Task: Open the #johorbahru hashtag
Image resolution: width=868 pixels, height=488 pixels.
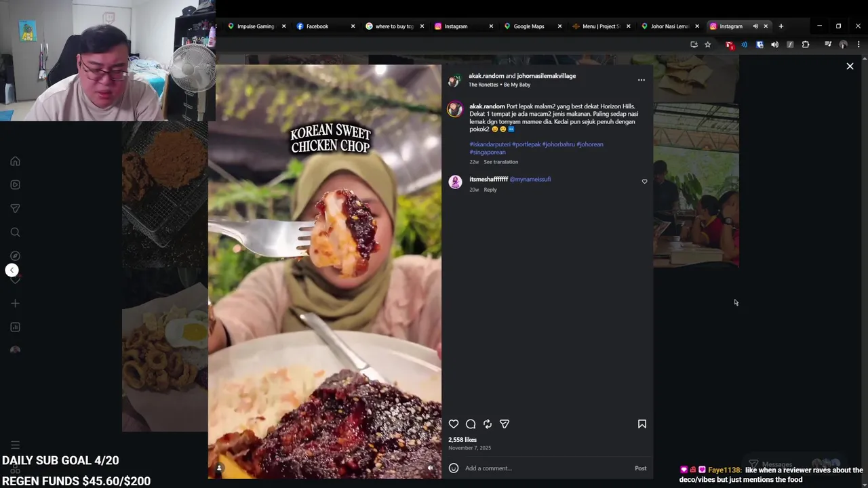Action: 558,144
